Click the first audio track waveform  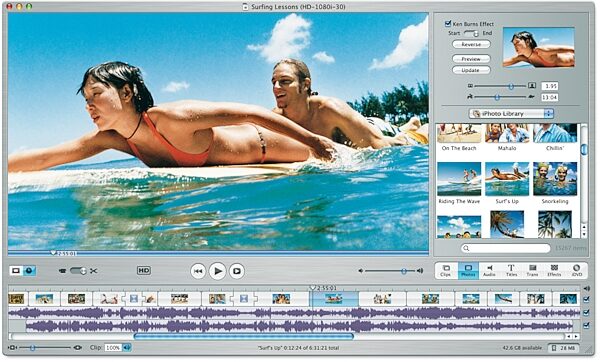pos(294,313)
